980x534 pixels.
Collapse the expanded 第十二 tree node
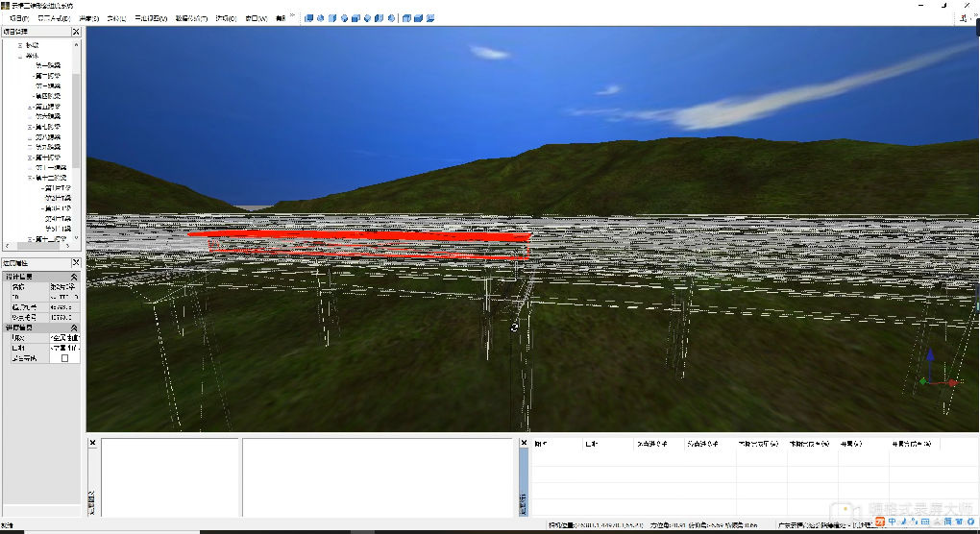(x=30, y=178)
